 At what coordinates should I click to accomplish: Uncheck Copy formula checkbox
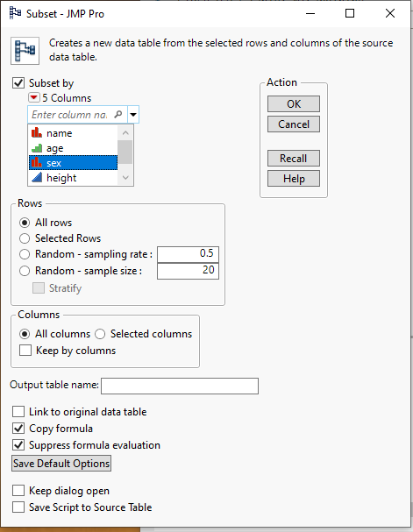tap(18, 429)
